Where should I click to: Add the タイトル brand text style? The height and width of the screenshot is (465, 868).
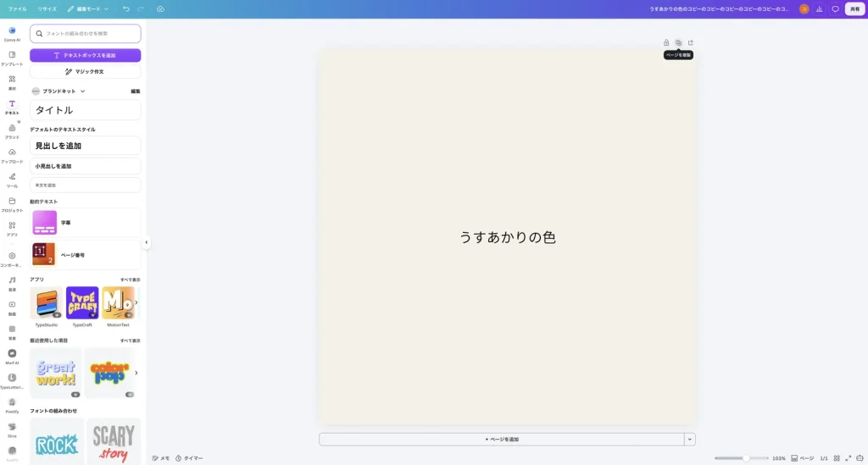(86, 110)
